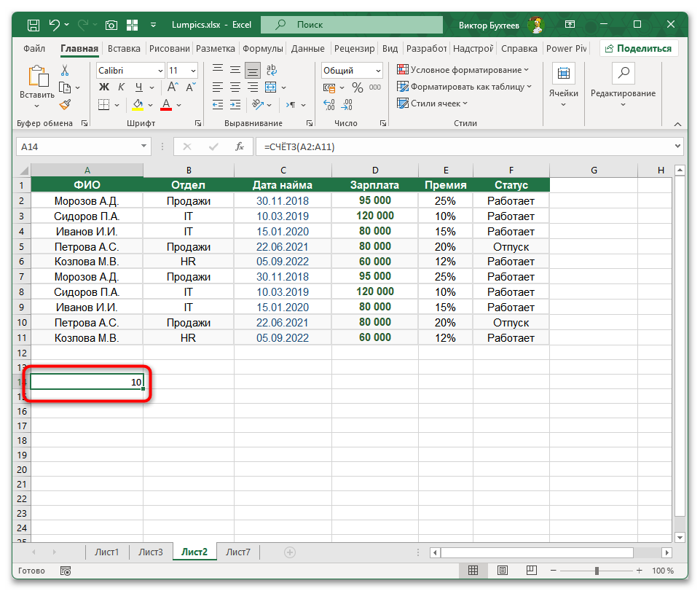Collapse the ribbon with the chevron

tap(677, 124)
